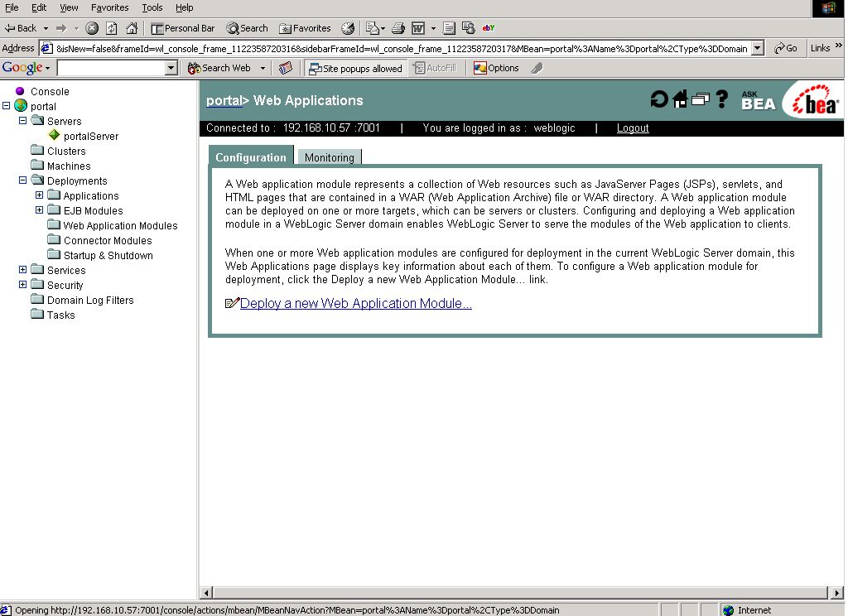
Task: Click the Internet zone status indicator
Action: (748, 610)
